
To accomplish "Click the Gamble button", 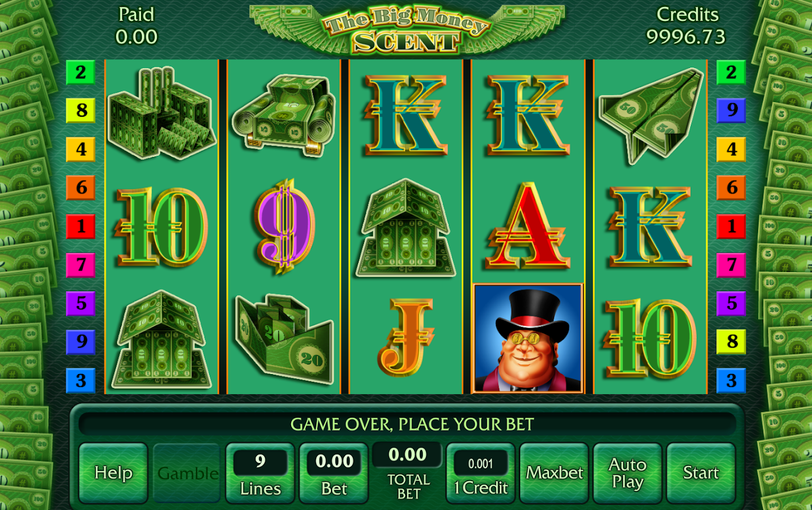I will tap(187, 473).
